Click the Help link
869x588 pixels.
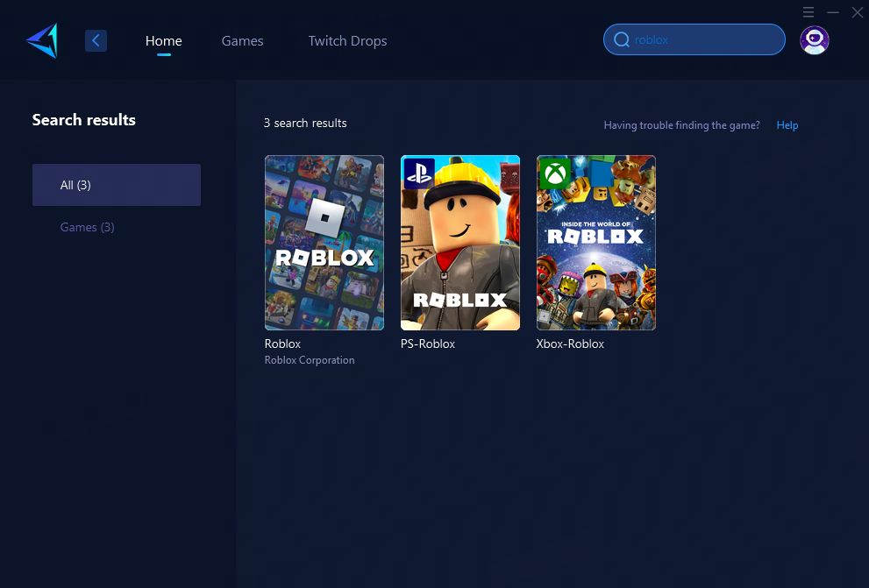[x=787, y=125]
